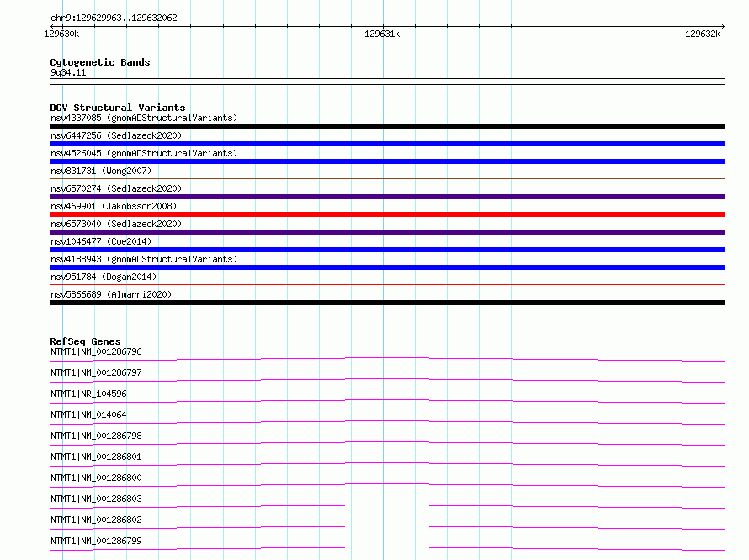Screen dimensions: 749x560
Task: Open the Cytogenetic Bands track heading
Action: [100, 62]
